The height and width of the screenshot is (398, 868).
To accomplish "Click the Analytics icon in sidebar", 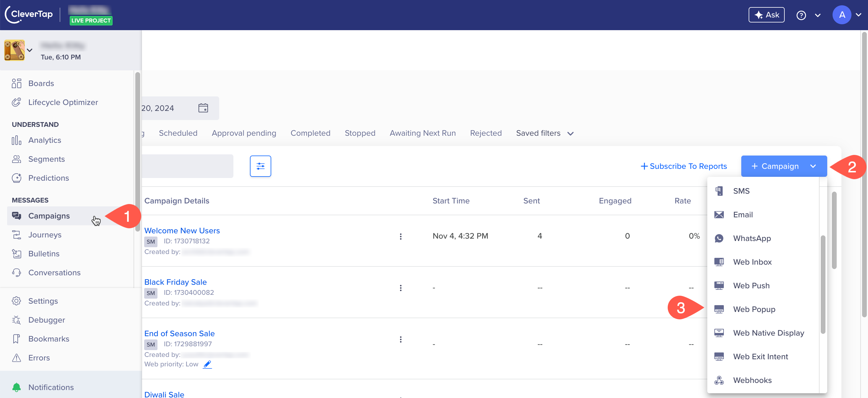I will pos(17,140).
